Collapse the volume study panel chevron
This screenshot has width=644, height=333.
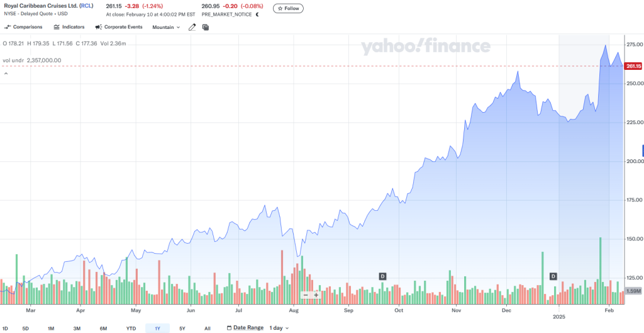click(6, 74)
